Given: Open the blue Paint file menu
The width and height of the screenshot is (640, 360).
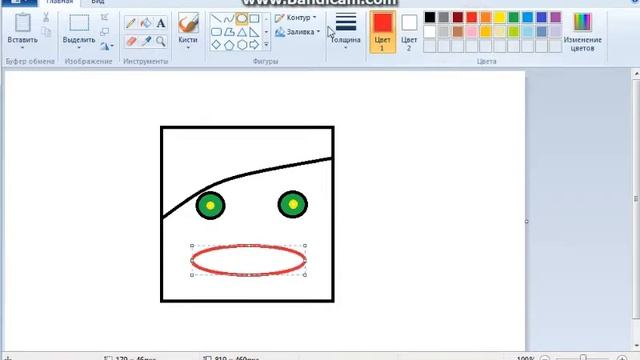Looking at the screenshot, I should (x=19, y=2).
